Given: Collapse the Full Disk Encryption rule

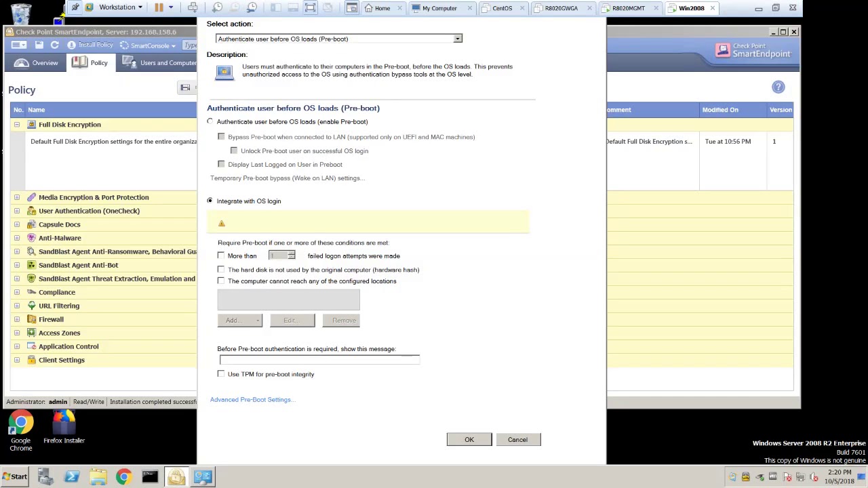Looking at the screenshot, I should click(16, 125).
